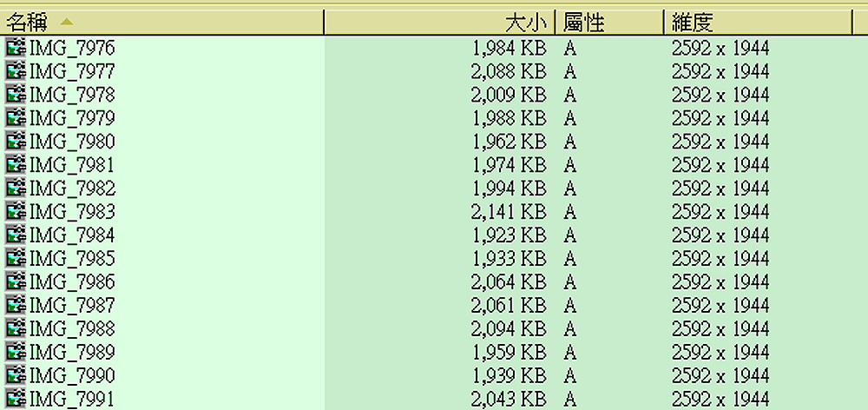Select the file name IMG_7977

72,72
